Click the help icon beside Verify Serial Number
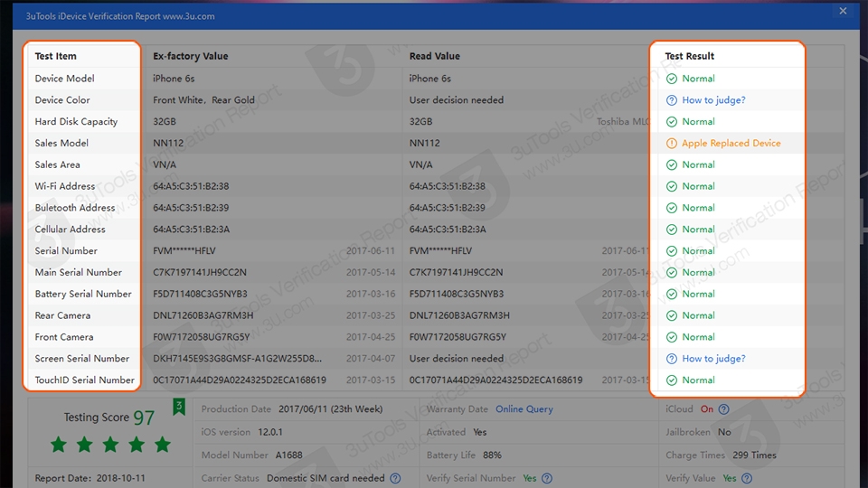The height and width of the screenshot is (488, 868). pos(547,478)
